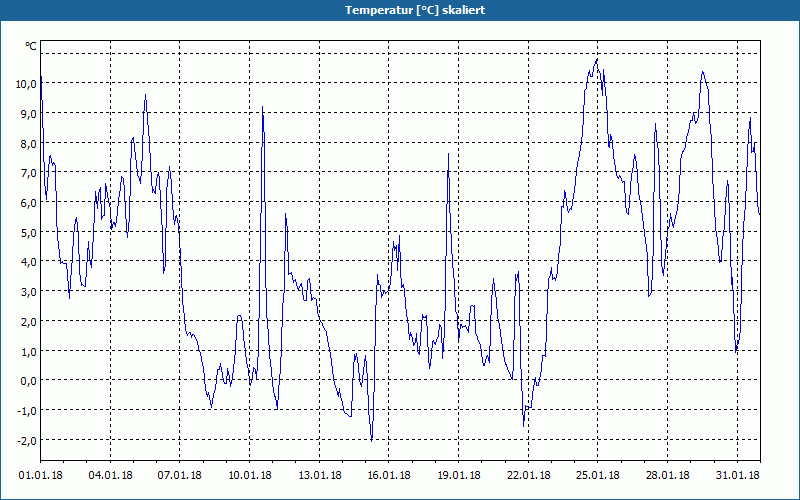Click the date label '22.01.18'

point(529,475)
